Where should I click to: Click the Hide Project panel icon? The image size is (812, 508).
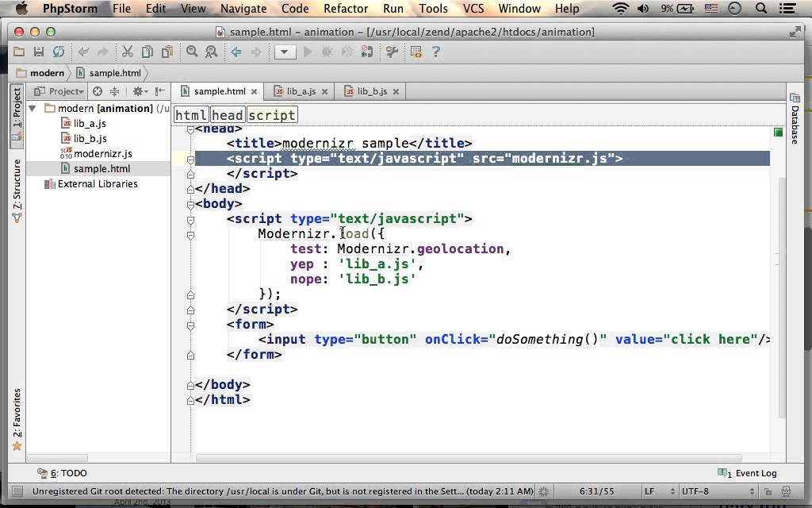point(160,91)
